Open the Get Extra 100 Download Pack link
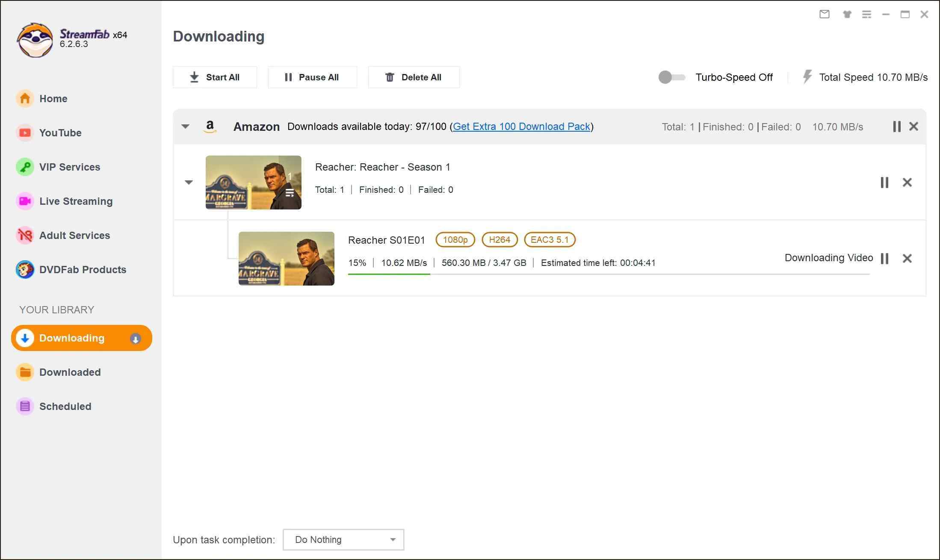 click(x=521, y=127)
